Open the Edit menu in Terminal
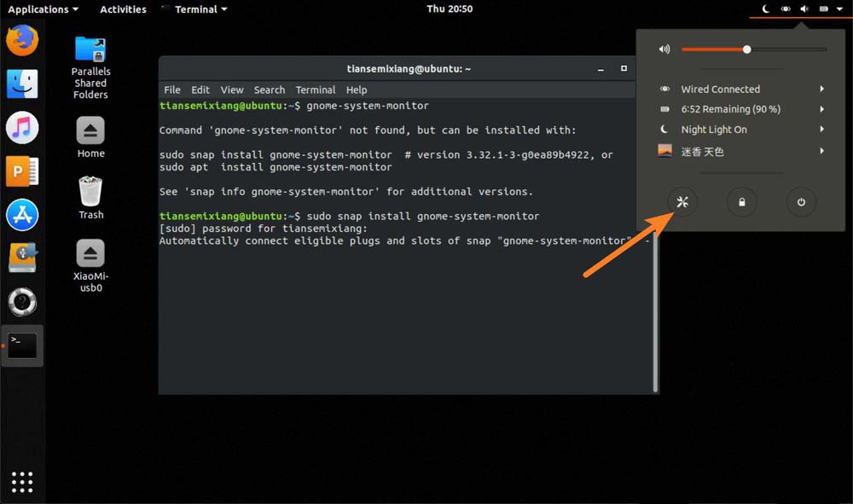The width and height of the screenshot is (853, 504). click(x=200, y=90)
